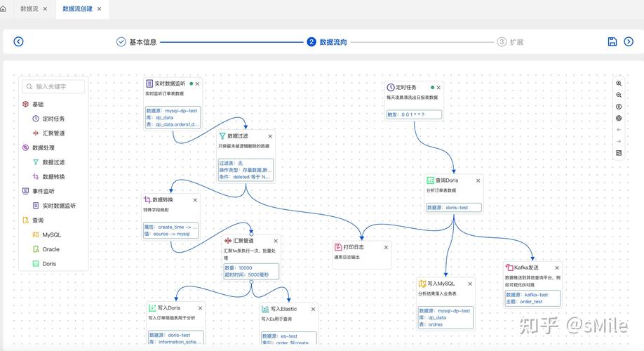The width and height of the screenshot is (644, 351).
Task: Toggle green status dot on 定时任务 node
Action: (433, 87)
